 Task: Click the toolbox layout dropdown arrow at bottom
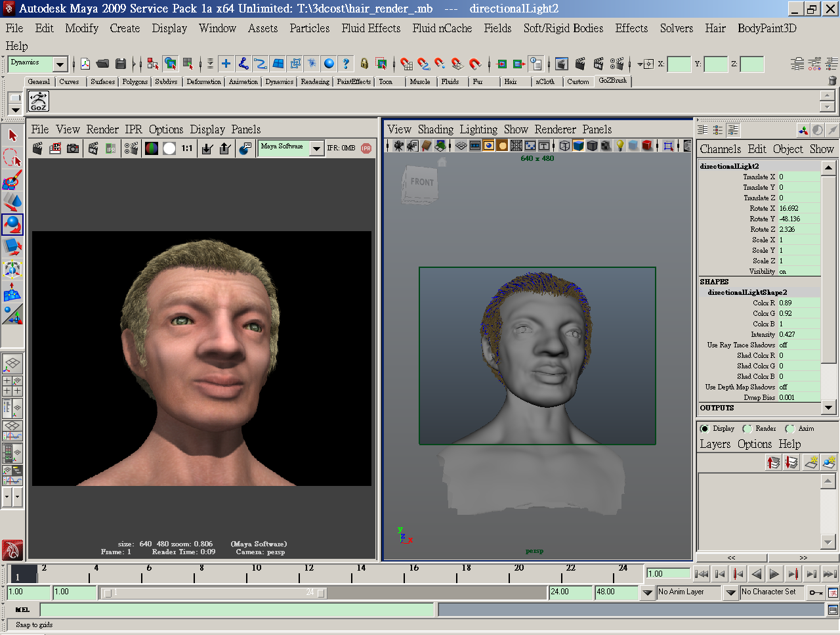coord(7,497)
